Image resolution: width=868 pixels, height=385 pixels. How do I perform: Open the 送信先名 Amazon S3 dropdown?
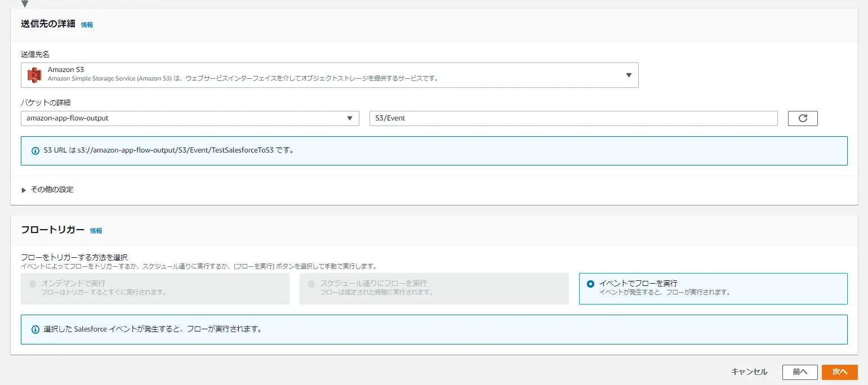(x=330, y=75)
